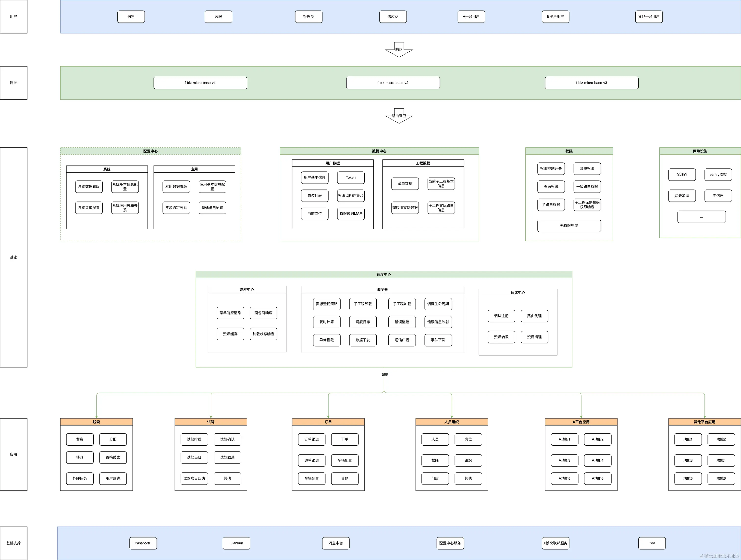Select the 试驾排程 node
The image size is (741, 560).
coord(194,439)
